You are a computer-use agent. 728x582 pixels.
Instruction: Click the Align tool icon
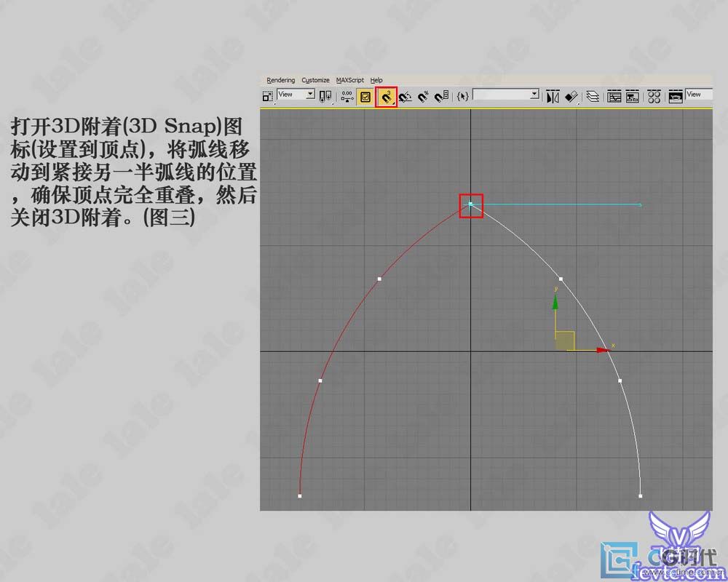pyautogui.click(x=571, y=97)
